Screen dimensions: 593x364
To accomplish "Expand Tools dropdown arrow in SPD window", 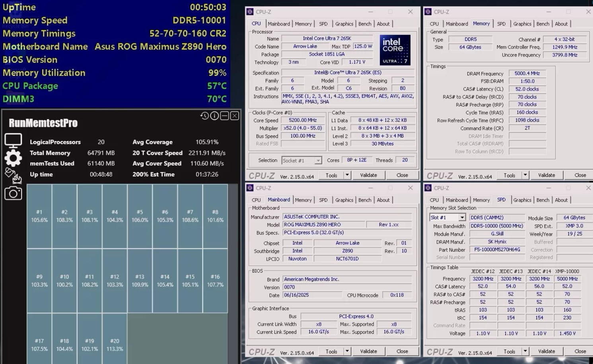I will [525, 351].
